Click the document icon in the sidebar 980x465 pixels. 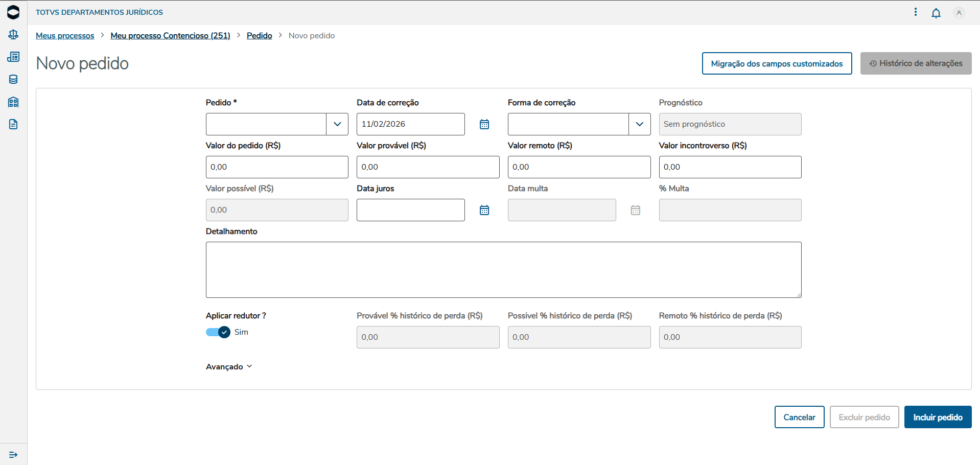point(13,124)
